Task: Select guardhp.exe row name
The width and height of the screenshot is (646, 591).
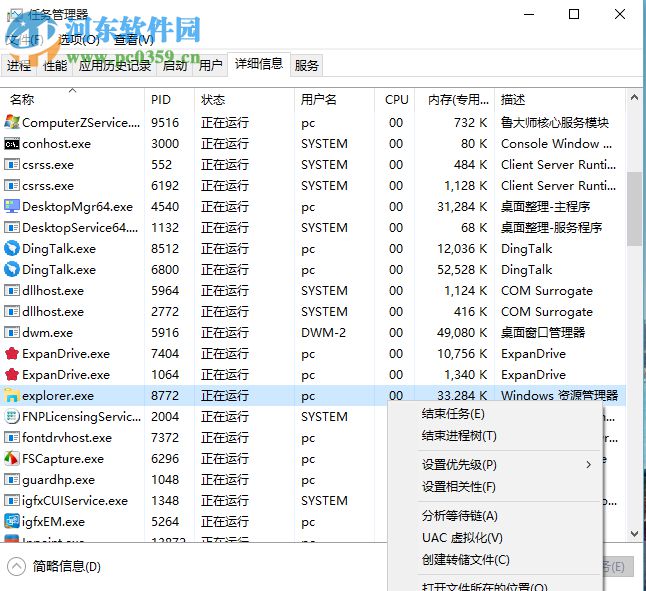Action: pyautogui.click(x=59, y=479)
